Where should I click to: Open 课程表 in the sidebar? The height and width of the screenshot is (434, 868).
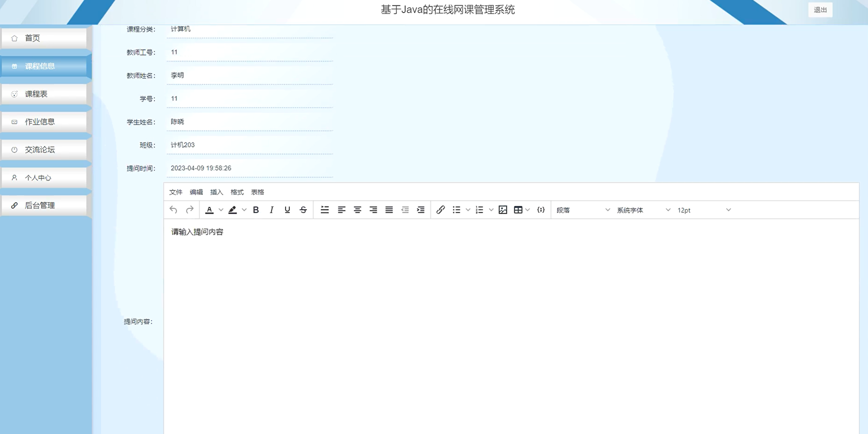tap(44, 94)
